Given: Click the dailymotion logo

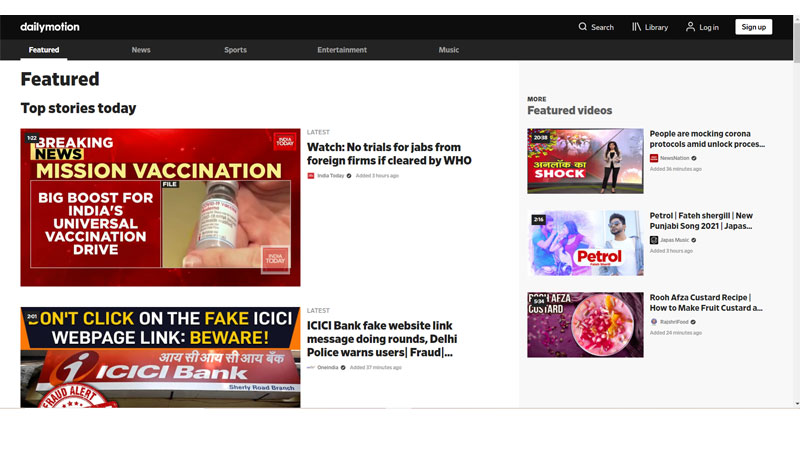Looking at the screenshot, I should click(50, 27).
